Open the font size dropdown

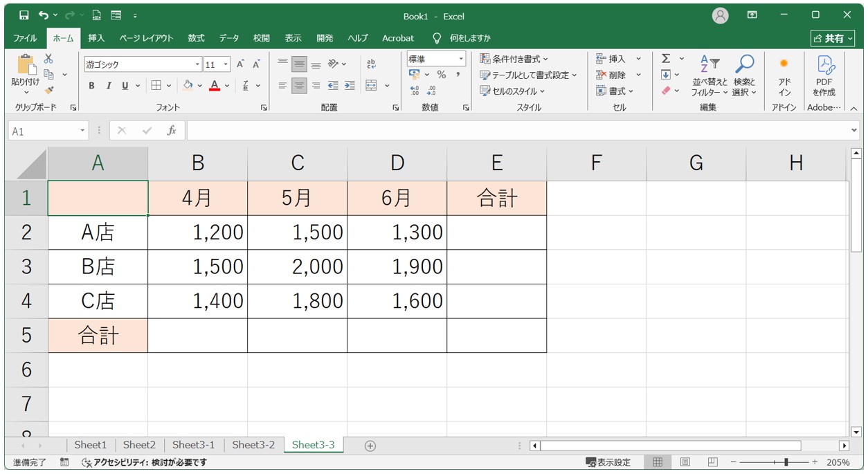pos(226,64)
